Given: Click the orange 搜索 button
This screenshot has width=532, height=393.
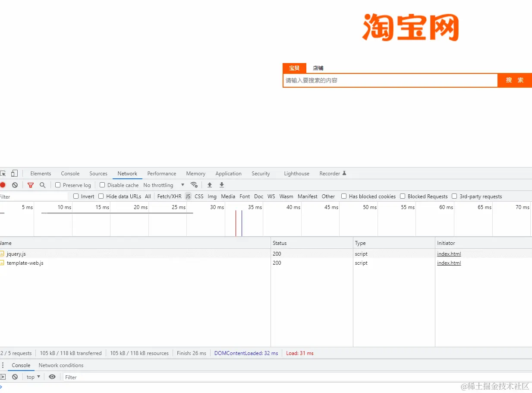Looking at the screenshot, I should [x=515, y=80].
